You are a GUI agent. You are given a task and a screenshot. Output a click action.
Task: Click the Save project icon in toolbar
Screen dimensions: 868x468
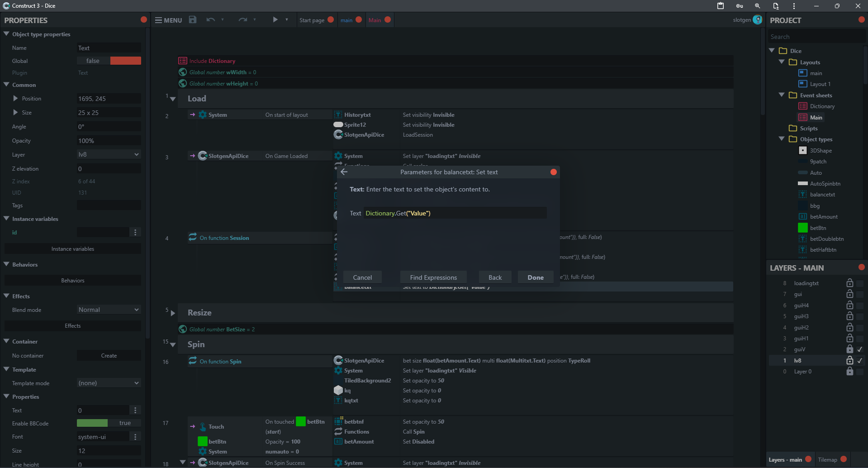(x=193, y=19)
